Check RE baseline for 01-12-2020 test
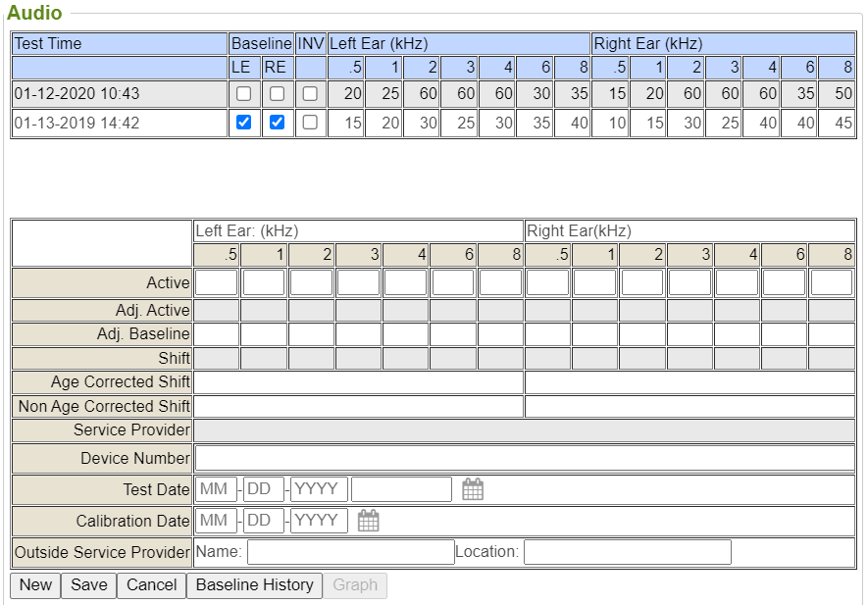This screenshot has height=605, width=868. (x=278, y=94)
